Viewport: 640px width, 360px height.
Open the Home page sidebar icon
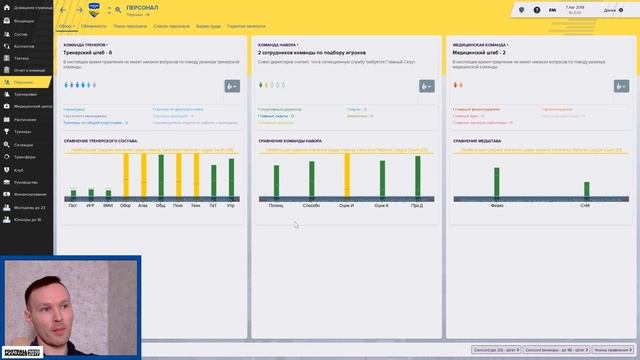click(x=7, y=7)
